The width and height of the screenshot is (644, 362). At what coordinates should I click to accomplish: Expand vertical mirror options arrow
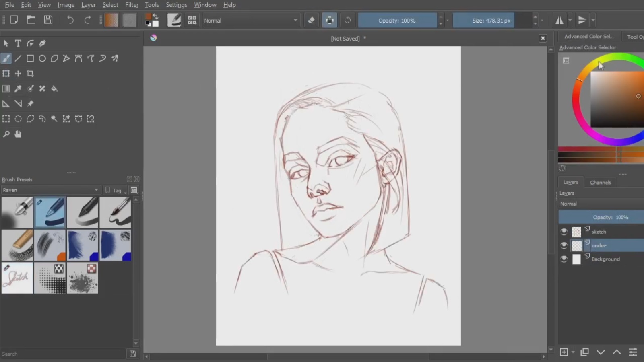point(593,20)
